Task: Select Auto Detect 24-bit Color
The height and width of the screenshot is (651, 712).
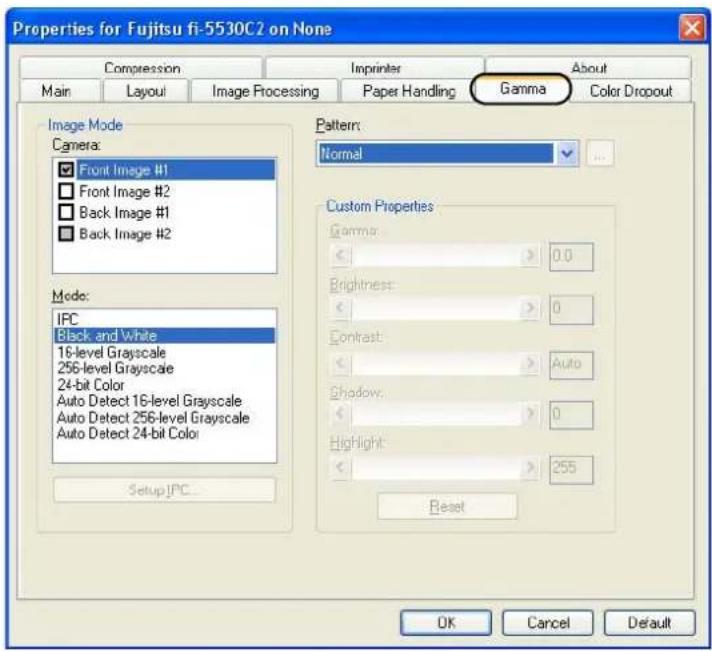Action: (164, 434)
